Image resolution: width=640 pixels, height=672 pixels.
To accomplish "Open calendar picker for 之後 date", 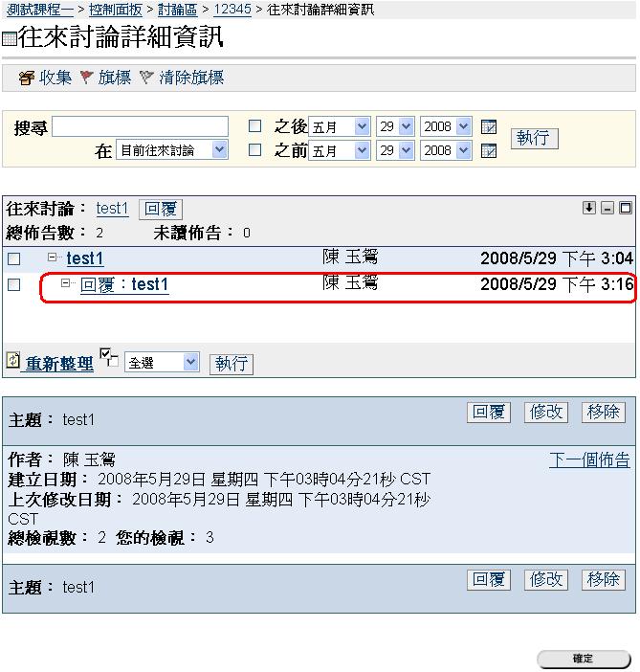I will tap(488, 127).
